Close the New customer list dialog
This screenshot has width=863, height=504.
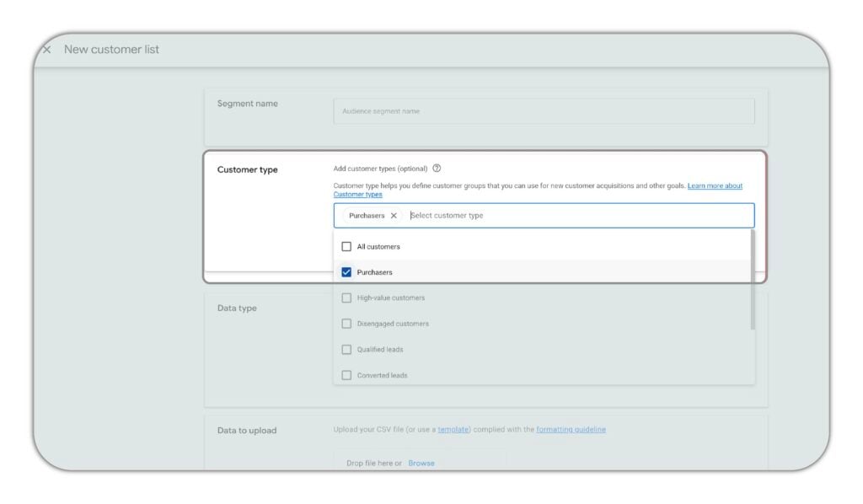click(46, 50)
